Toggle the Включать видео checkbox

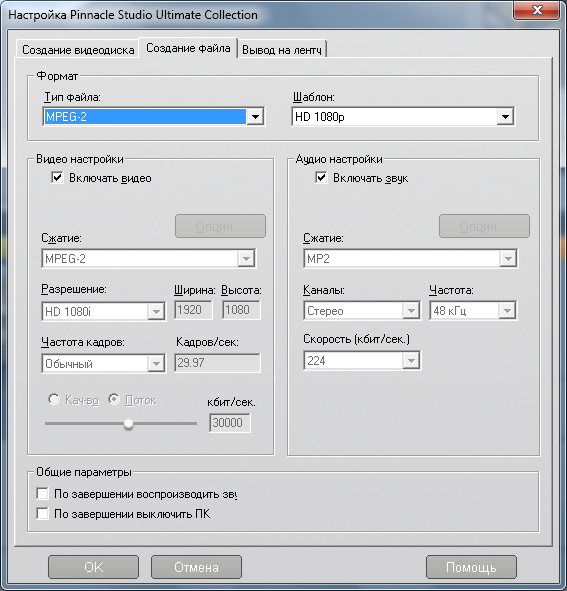click(57, 178)
